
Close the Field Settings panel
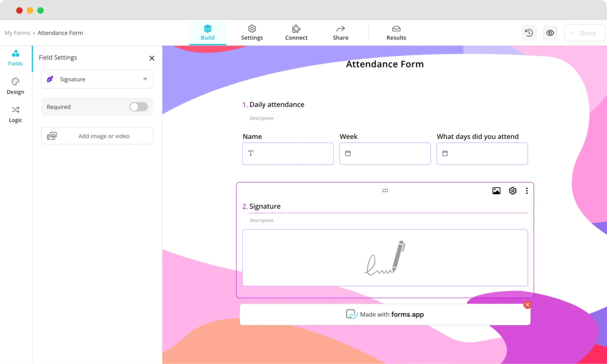[x=152, y=58]
